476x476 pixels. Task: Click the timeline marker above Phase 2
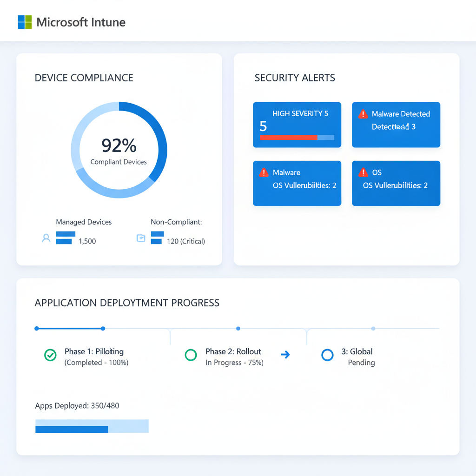pos(238,329)
